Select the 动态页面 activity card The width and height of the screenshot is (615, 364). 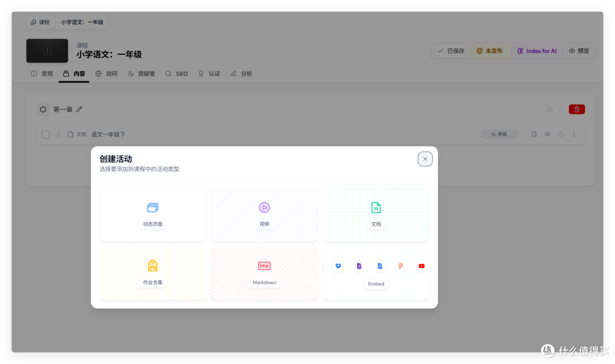click(153, 215)
